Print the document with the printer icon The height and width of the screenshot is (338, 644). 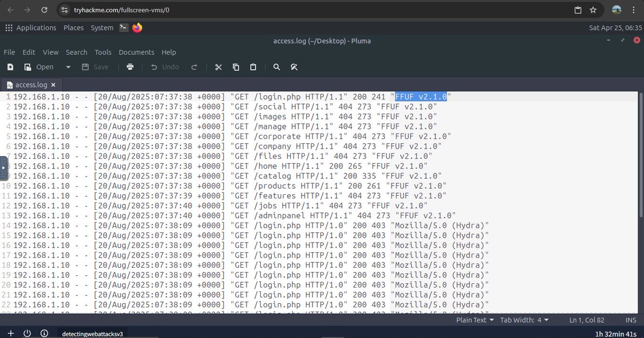click(130, 67)
